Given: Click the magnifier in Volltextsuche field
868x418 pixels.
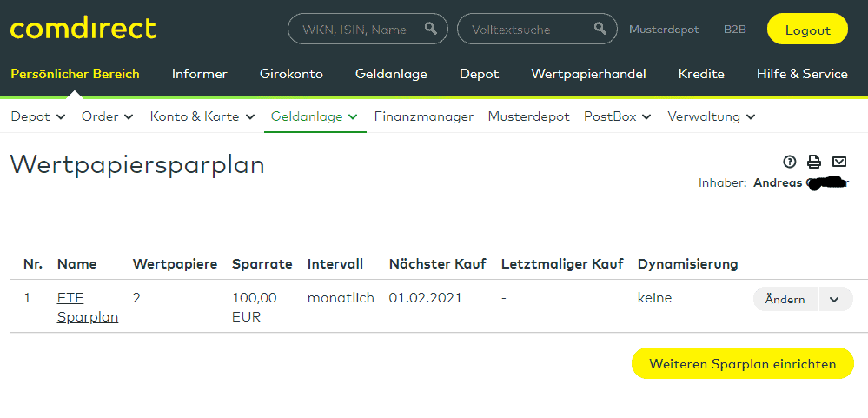Looking at the screenshot, I should click(x=600, y=30).
